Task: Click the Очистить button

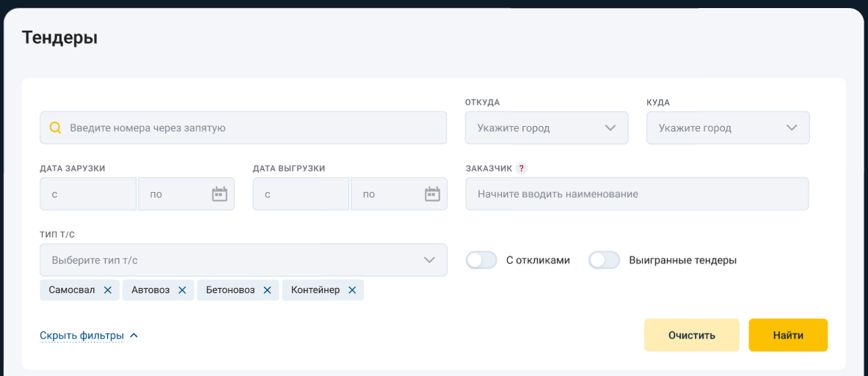Action: [691, 336]
